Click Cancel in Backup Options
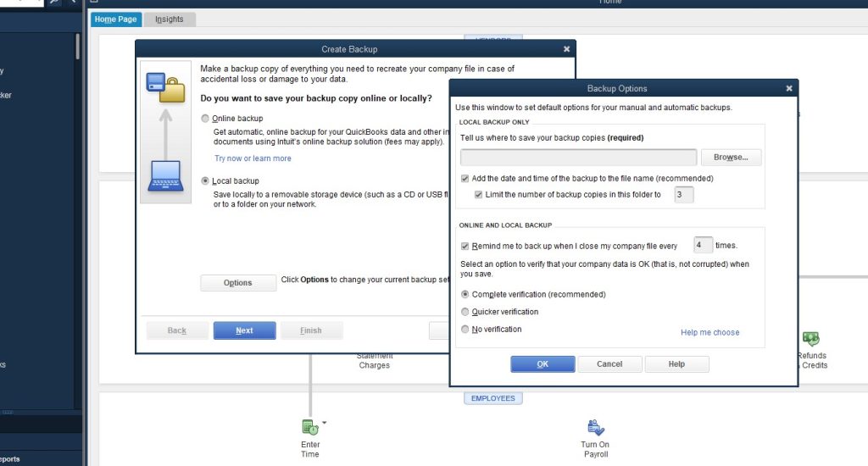 (x=609, y=364)
